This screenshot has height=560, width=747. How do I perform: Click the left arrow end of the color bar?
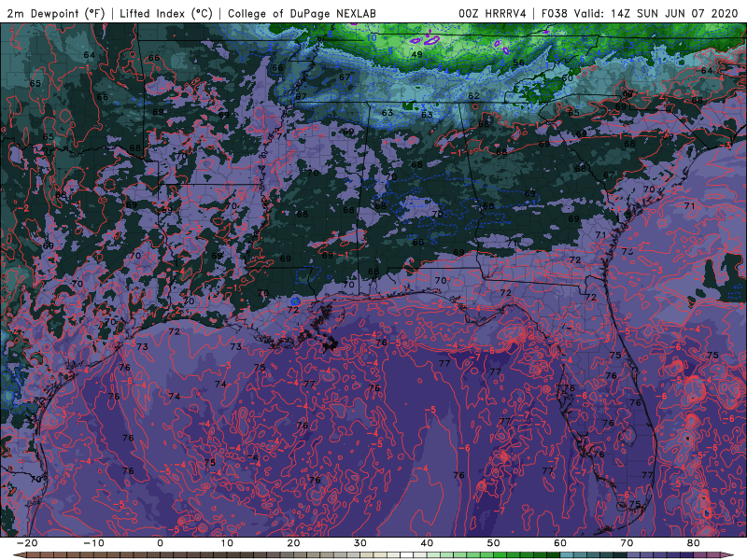19,555
